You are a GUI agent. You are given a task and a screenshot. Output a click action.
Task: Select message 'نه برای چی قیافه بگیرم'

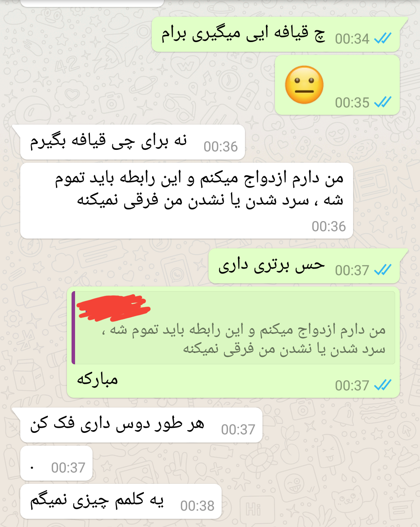[x=133, y=142]
